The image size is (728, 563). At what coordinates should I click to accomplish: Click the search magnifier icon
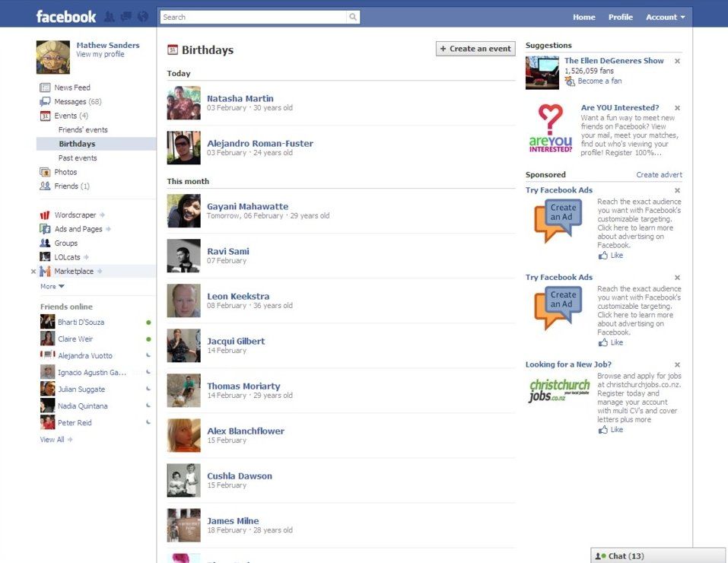click(353, 17)
